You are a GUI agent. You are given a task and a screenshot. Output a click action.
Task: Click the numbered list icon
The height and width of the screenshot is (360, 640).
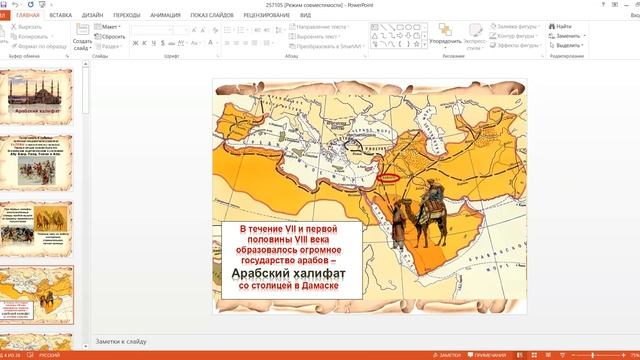[242, 30]
